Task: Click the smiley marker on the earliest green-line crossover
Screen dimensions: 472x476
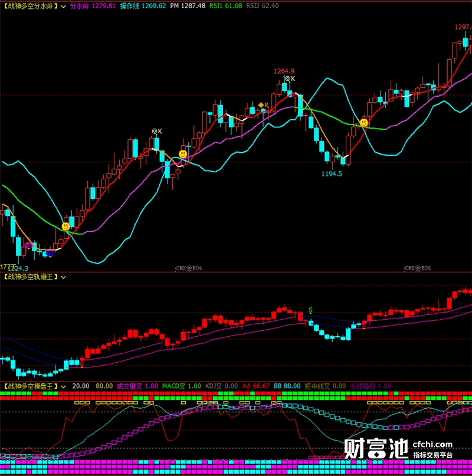Action: (x=65, y=226)
